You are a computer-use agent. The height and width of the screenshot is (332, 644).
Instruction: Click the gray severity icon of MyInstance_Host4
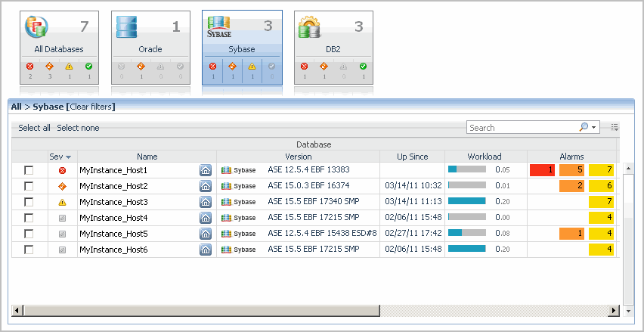(63, 218)
